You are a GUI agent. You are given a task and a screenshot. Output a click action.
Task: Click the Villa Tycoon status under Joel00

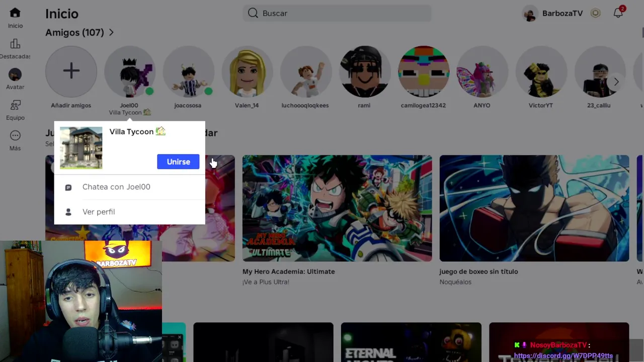pos(130,113)
